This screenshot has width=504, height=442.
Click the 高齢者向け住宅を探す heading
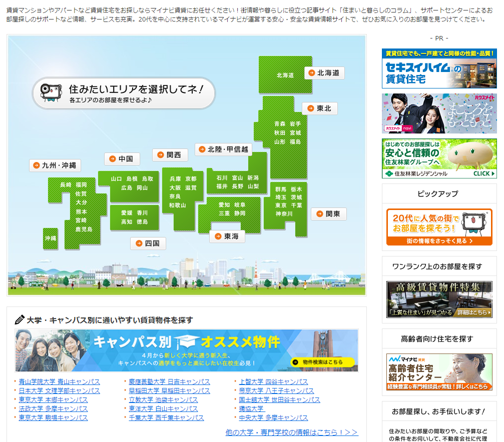437,339
